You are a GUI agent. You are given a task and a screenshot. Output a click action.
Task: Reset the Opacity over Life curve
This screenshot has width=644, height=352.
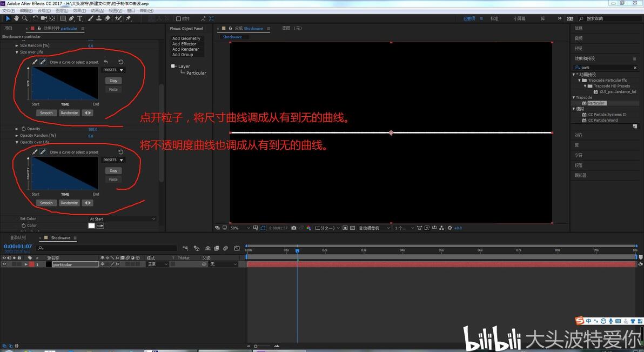(121, 152)
